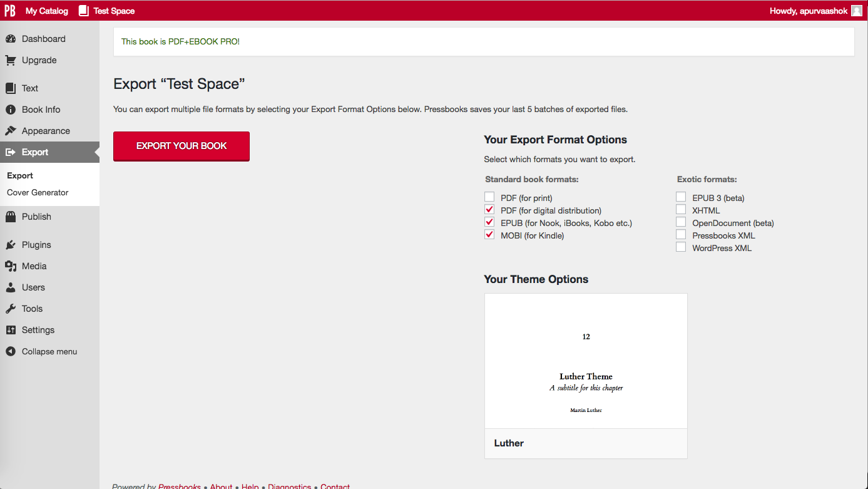Screen dimensions: 868x489
Task: Open My Catalog in top bar
Action: pyautogui.click(x=47, y=11)
